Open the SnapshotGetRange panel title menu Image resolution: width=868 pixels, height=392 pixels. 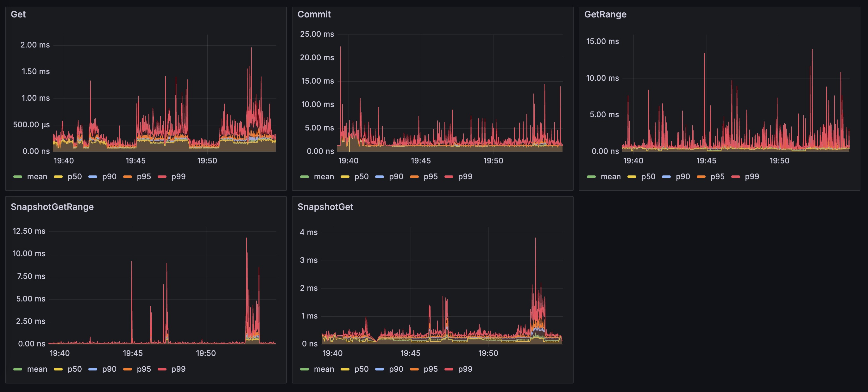tap(52, 207)
